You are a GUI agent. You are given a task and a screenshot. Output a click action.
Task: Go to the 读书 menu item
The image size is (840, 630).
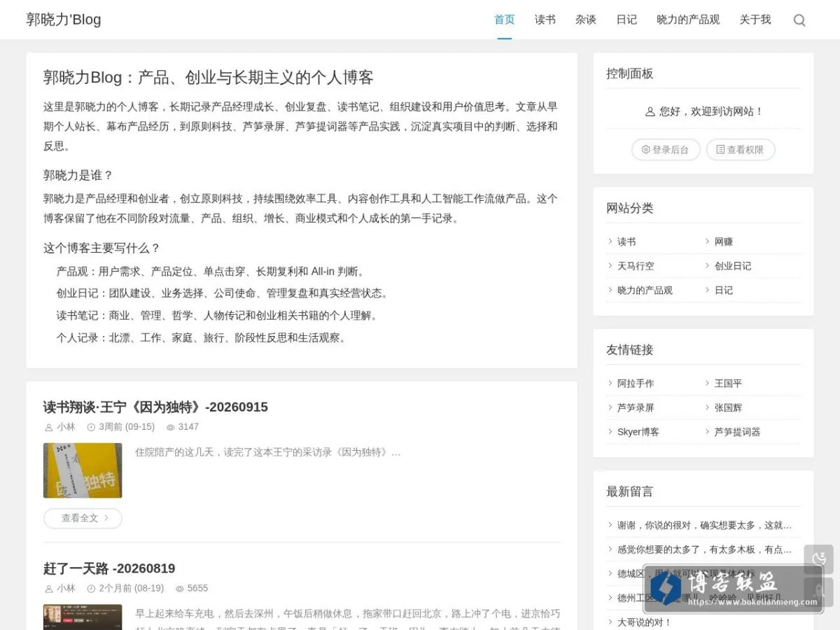pyautogui.click(x=545, y=20)
